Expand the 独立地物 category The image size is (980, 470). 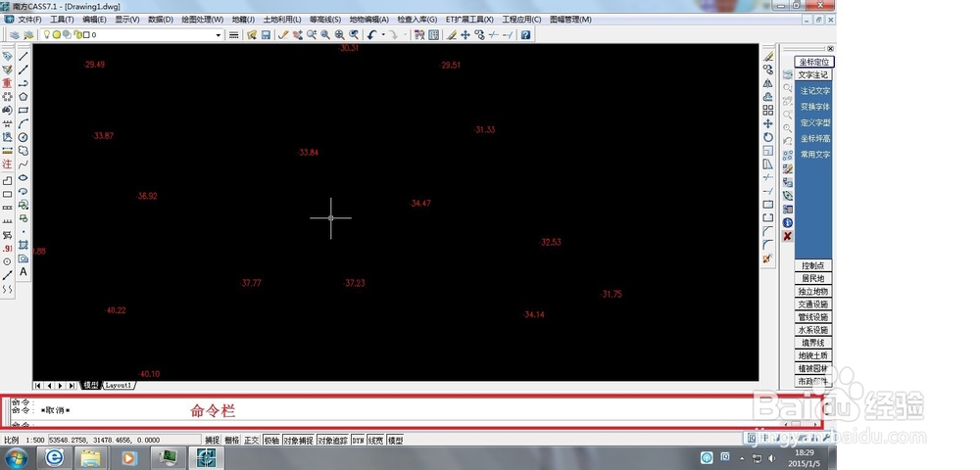(x=813, y=292)
